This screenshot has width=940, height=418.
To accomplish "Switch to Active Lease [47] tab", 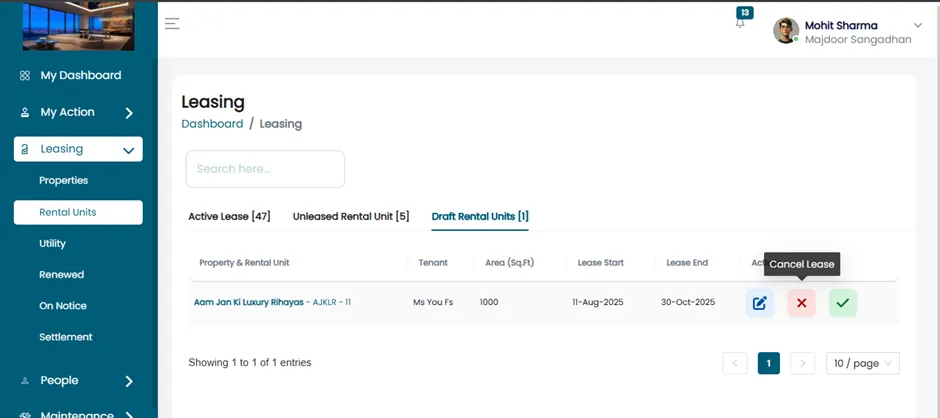I will [229, 216].
